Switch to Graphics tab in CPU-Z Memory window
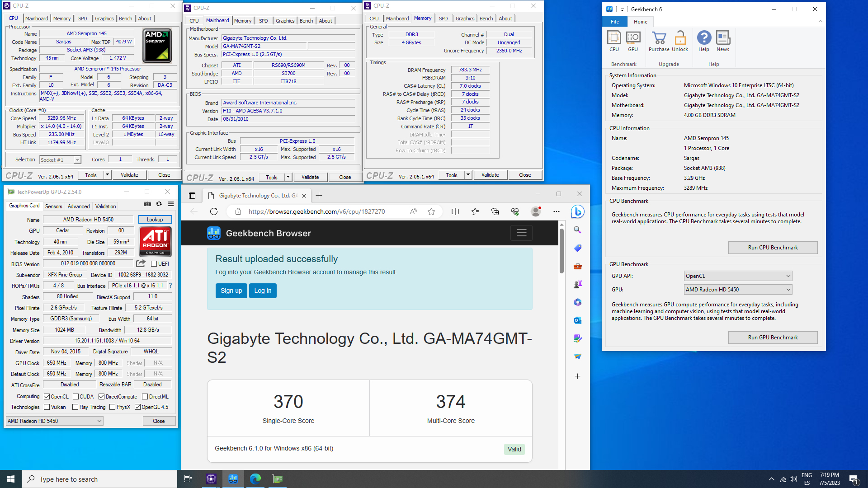 tap(465, 19)
